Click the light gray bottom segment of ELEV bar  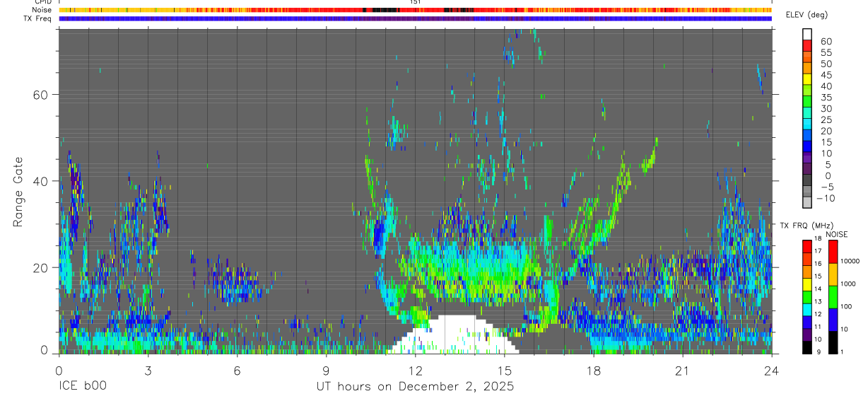(x=807, y=202)
